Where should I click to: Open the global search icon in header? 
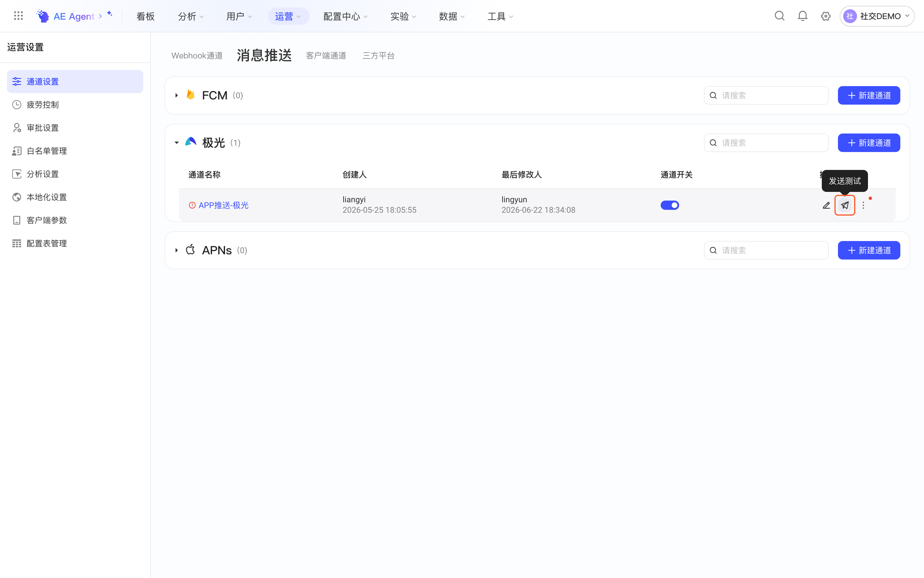[x=780, y=16]
